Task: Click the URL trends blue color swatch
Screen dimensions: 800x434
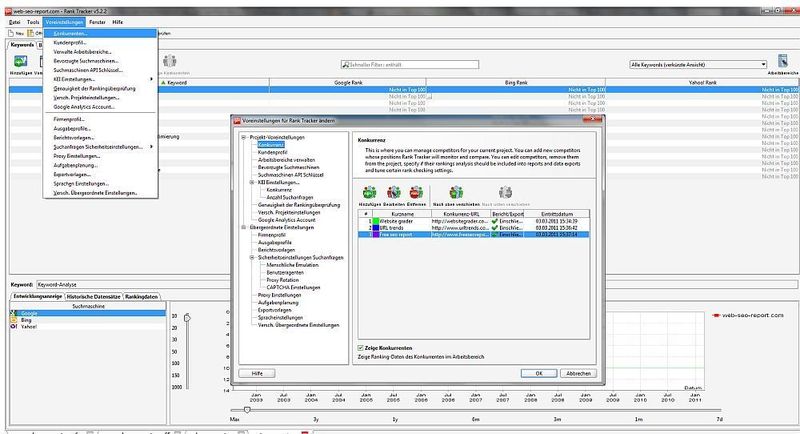Action: coord(376,228)
